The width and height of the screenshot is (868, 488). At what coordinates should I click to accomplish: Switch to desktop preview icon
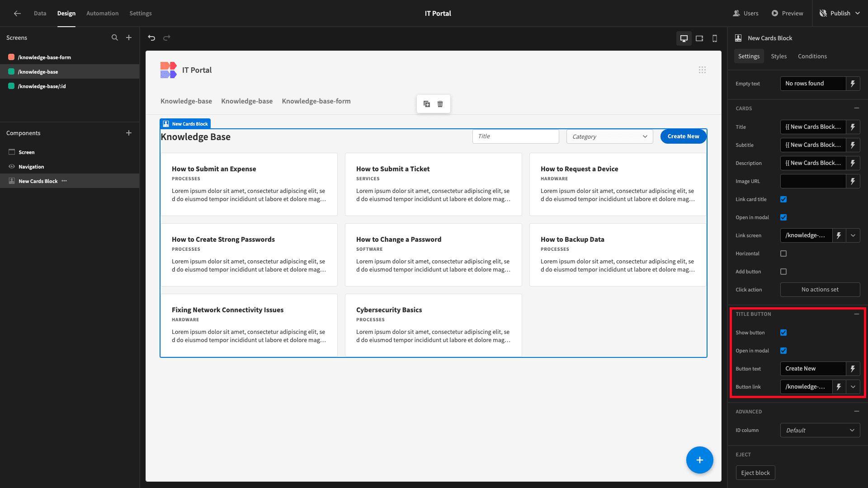pos(684,38)
